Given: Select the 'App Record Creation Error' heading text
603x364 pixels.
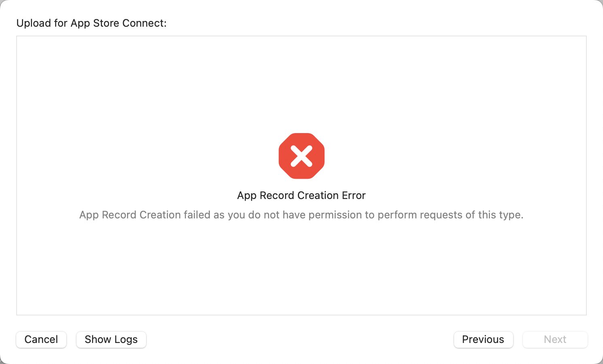Looking at the screenshot, I should pyautogui.click(x=301, y=195).
